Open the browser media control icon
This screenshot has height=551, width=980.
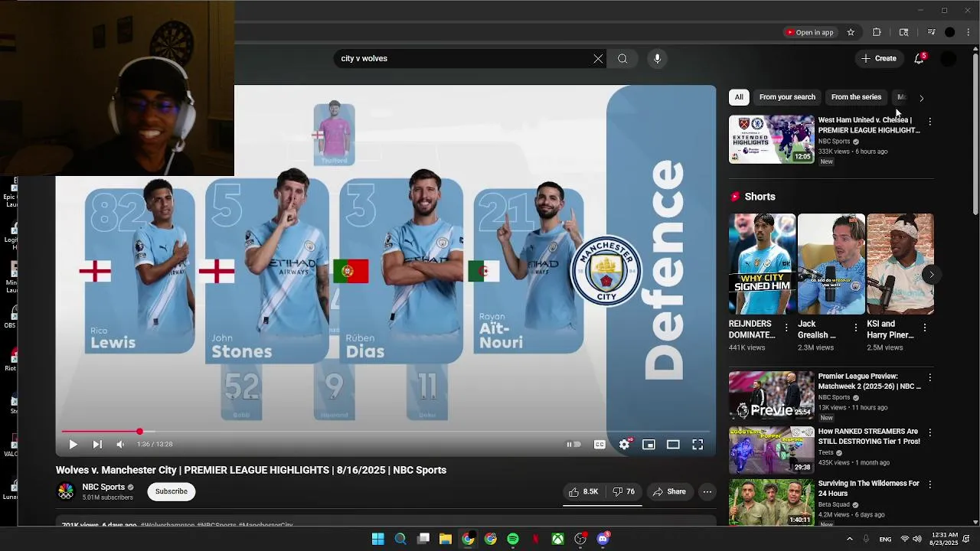[x=931, y=32]
